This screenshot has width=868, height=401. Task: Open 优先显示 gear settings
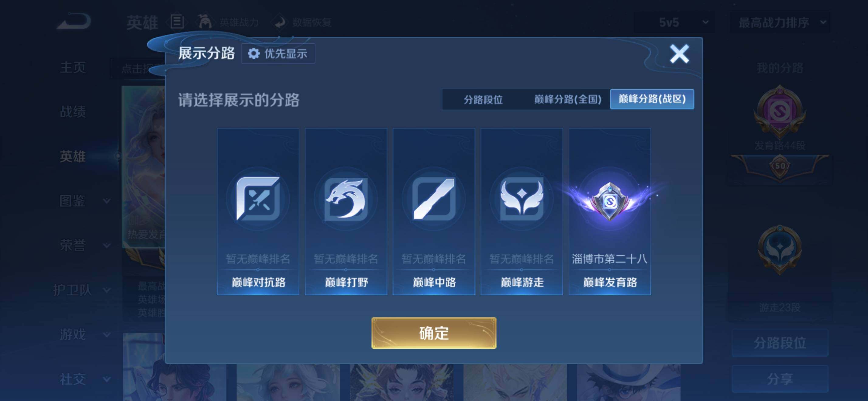278,53
